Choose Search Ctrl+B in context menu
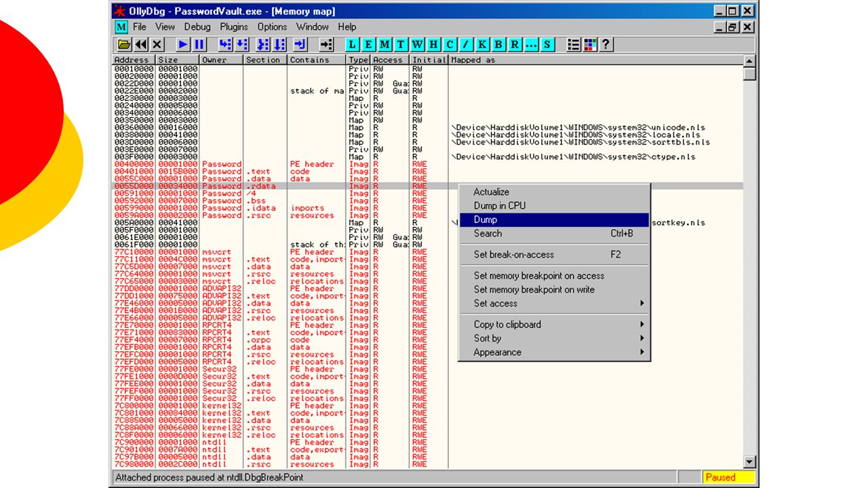 (x=554, y=233)
